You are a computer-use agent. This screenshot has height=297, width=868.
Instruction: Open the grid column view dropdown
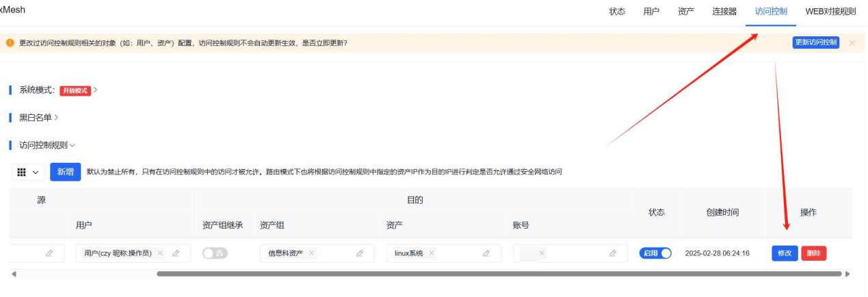(x=27, y=172)
